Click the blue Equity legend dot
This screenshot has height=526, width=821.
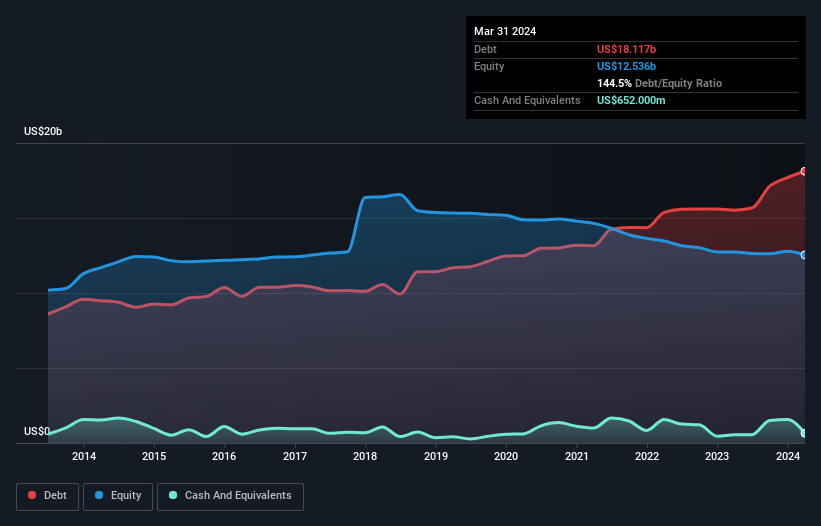pyautogui.click(x=99, y=495)
